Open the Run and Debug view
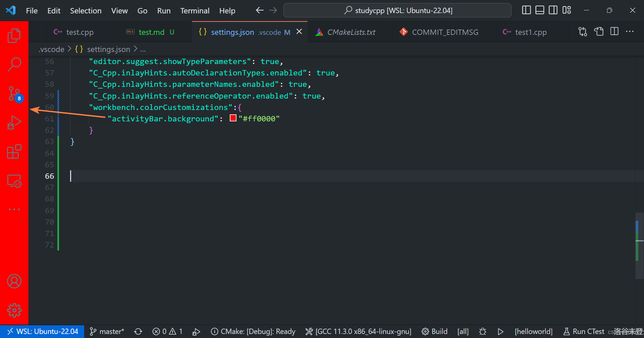This screenshot has width=644, height=338. [x=14, y=123]
